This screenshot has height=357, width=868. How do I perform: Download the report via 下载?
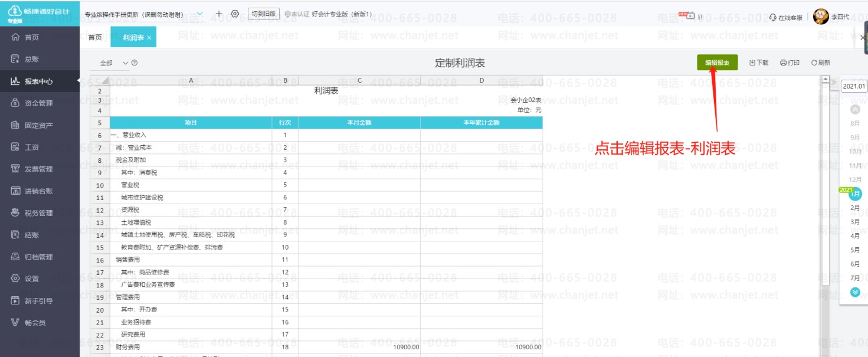759,63
